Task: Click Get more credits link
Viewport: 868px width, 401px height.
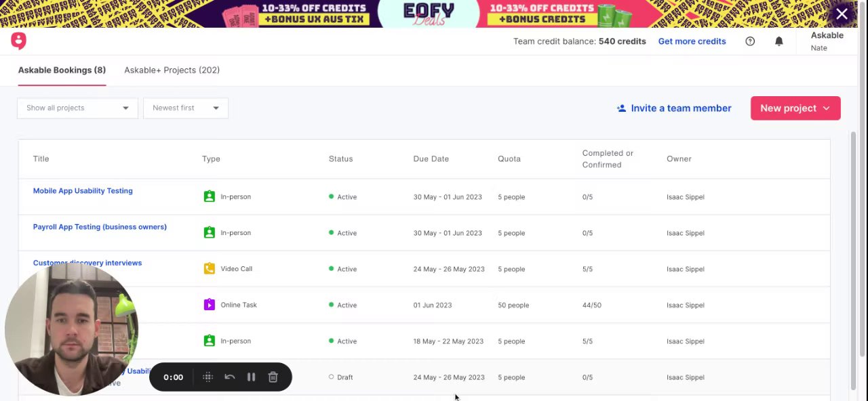Action: tap(692, 41)
